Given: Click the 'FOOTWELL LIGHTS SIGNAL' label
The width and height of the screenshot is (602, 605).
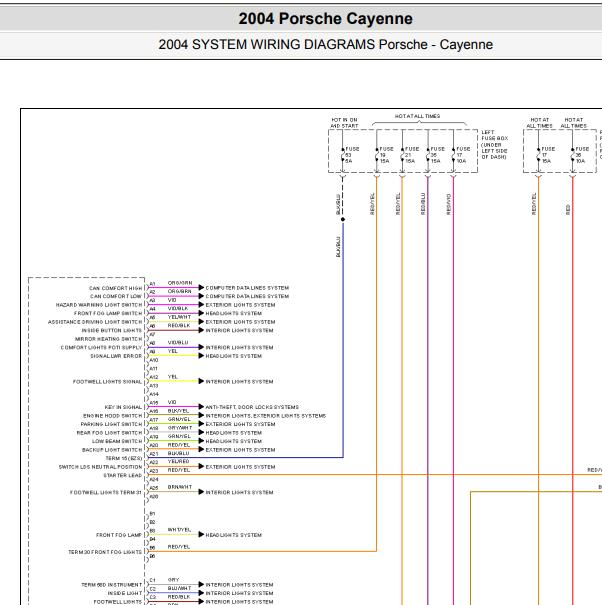Looking at the screenshot, I should [107, 382].
